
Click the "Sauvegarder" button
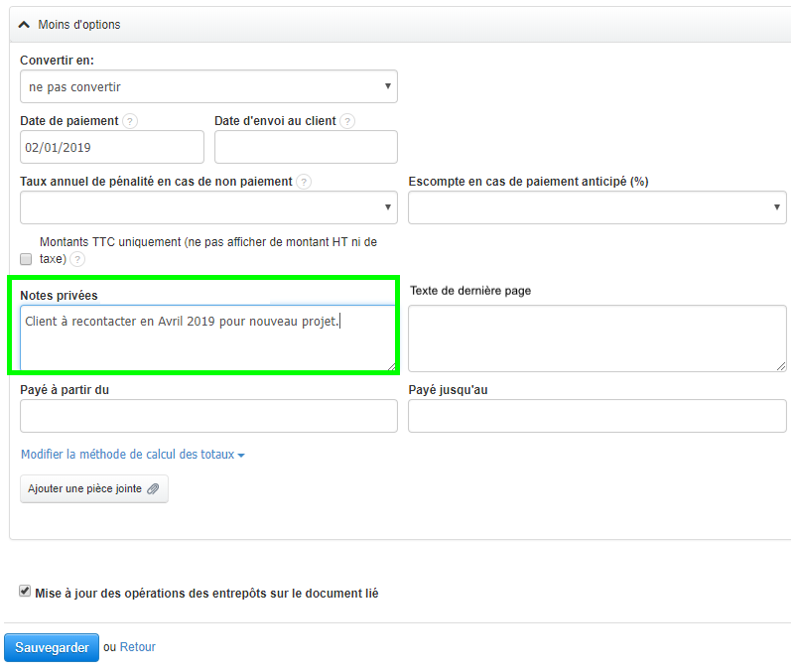51,646
